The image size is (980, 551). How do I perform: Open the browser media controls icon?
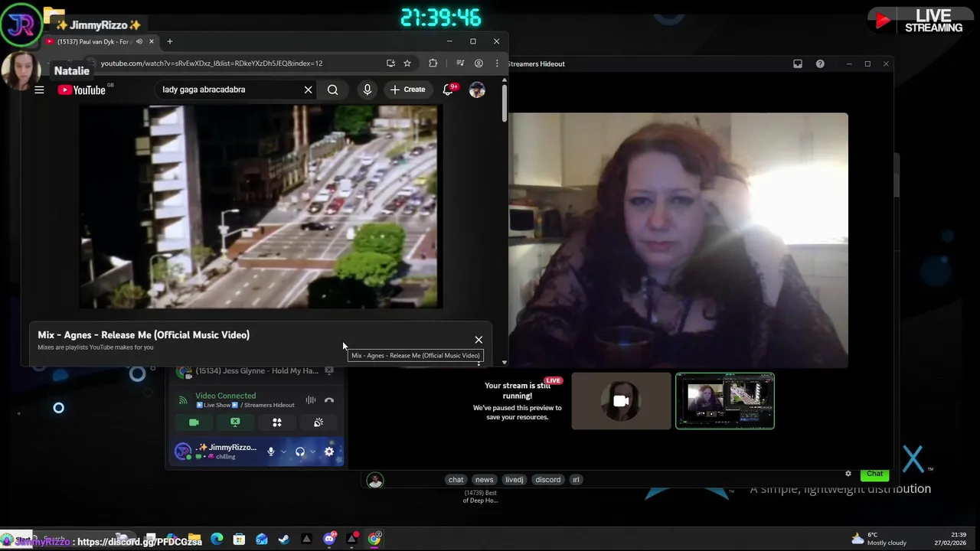(x=460, y=64)
